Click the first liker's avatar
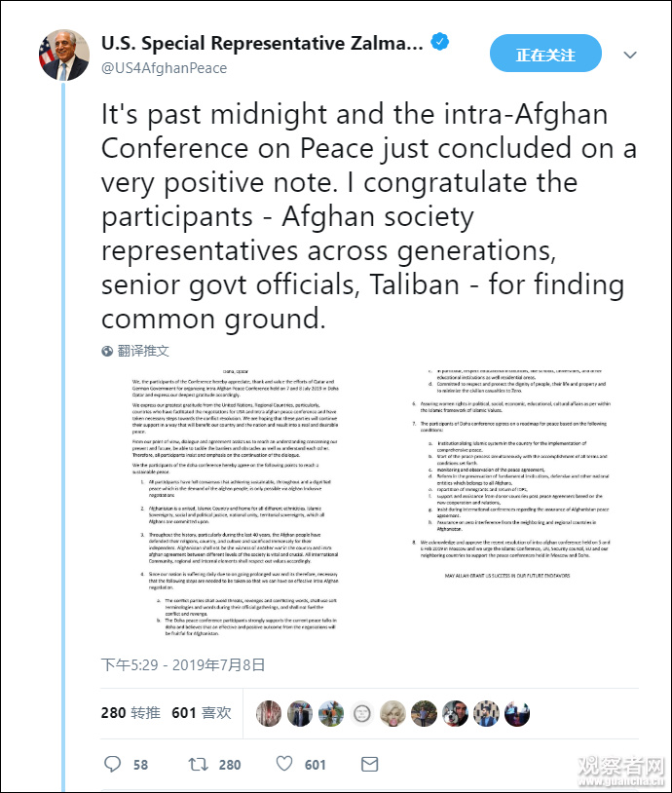The height and width of the screenshot is (793, 672). coord(269,712)
